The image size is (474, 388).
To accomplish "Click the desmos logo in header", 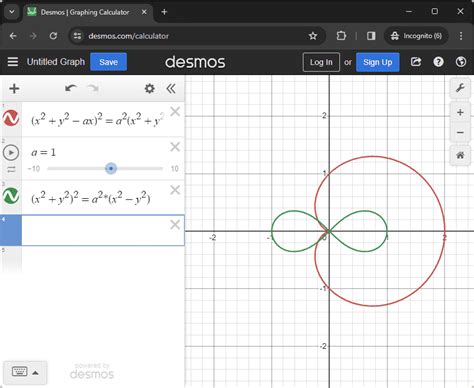I will coord(195,62).
